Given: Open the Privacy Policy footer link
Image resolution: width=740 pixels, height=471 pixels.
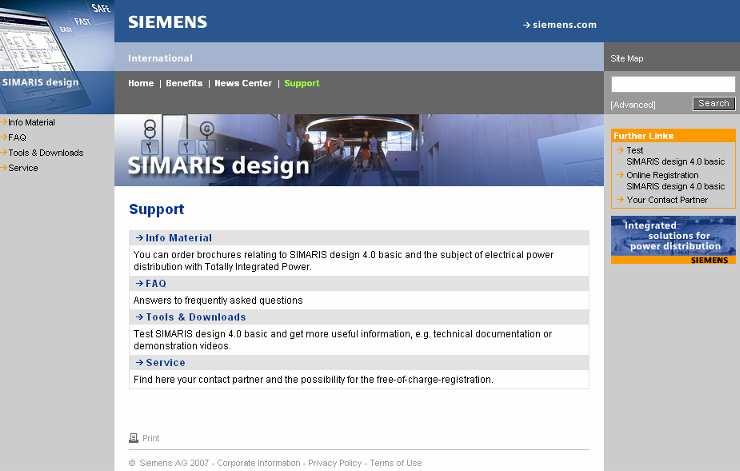Looking at the screenshot, I should [x=335, y=463].
